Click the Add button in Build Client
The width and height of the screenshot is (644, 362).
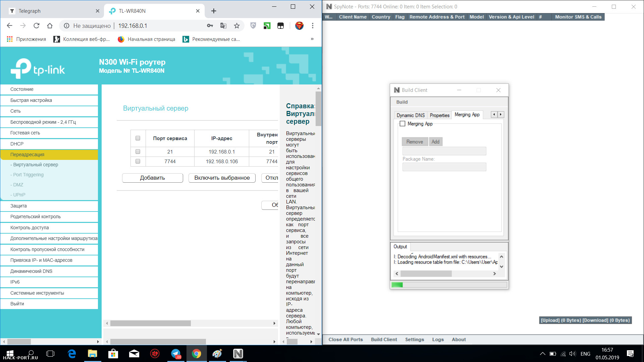[435, 142]
